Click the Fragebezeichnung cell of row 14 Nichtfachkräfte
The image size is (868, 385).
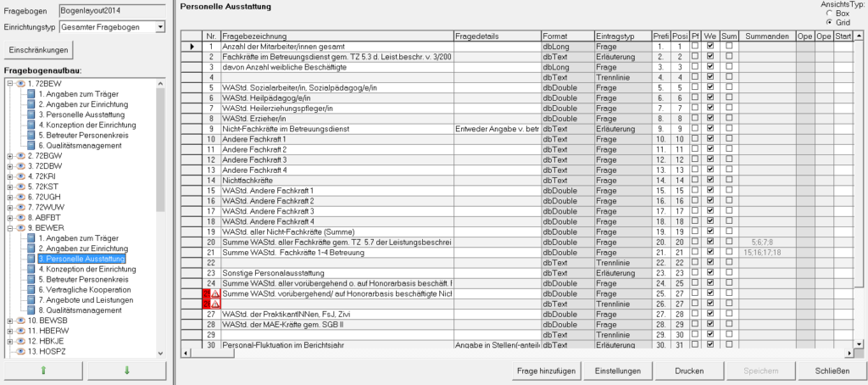[x=336, y=181]
